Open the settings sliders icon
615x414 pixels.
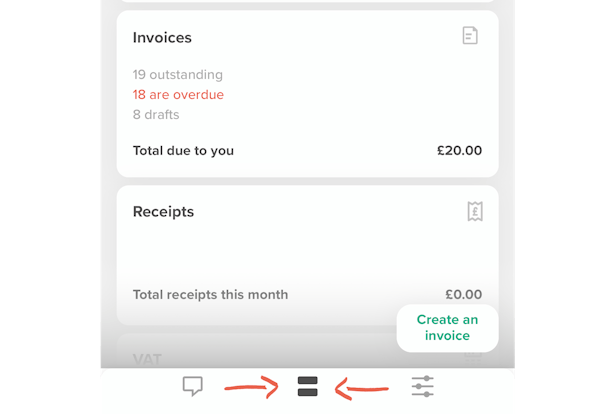[422, 386]
